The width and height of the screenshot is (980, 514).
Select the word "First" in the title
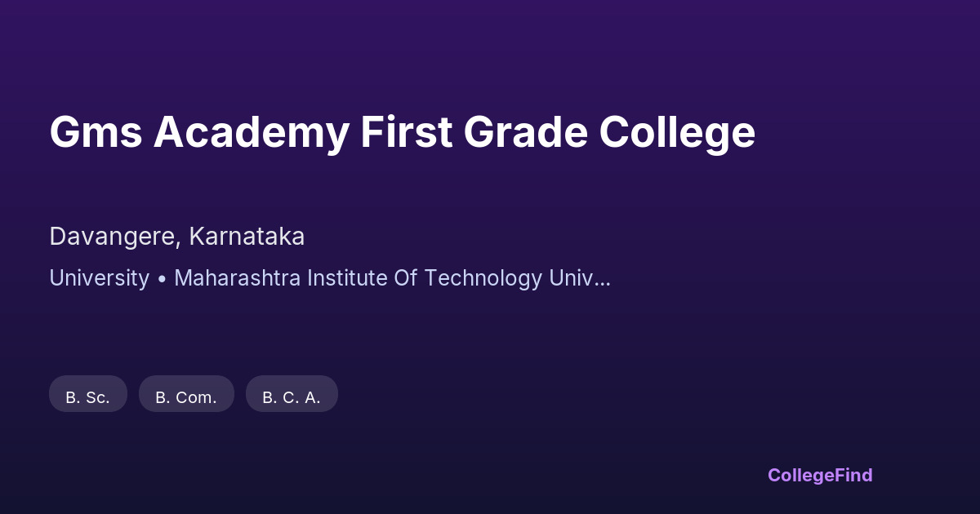(406, 132)
